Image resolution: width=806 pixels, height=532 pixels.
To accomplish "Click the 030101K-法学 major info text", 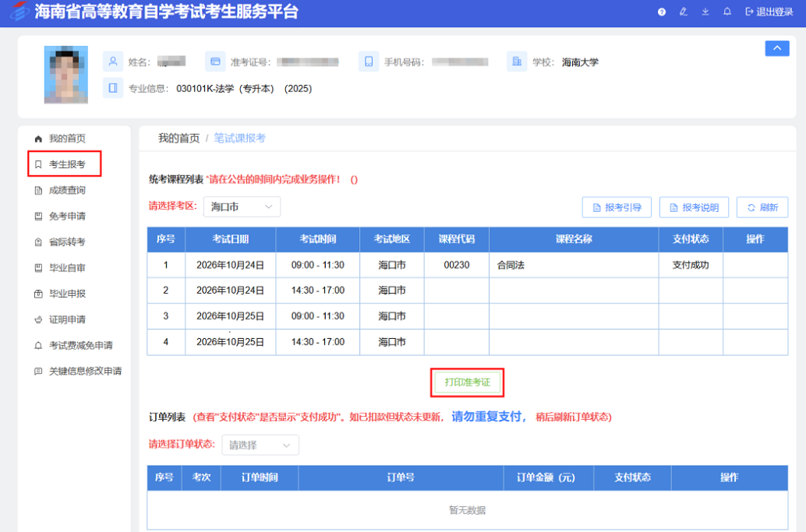I will click(x=244, y=88).
